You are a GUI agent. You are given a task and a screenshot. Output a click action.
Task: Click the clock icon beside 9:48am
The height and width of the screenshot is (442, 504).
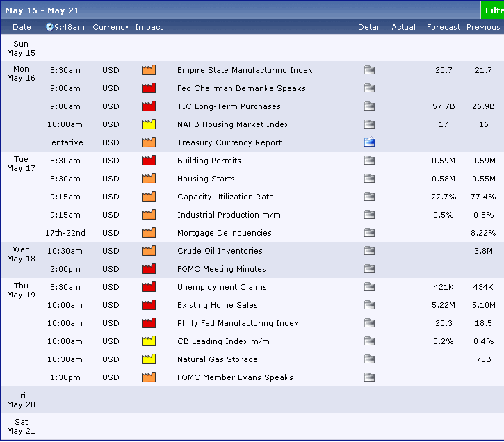pos(49,27)
